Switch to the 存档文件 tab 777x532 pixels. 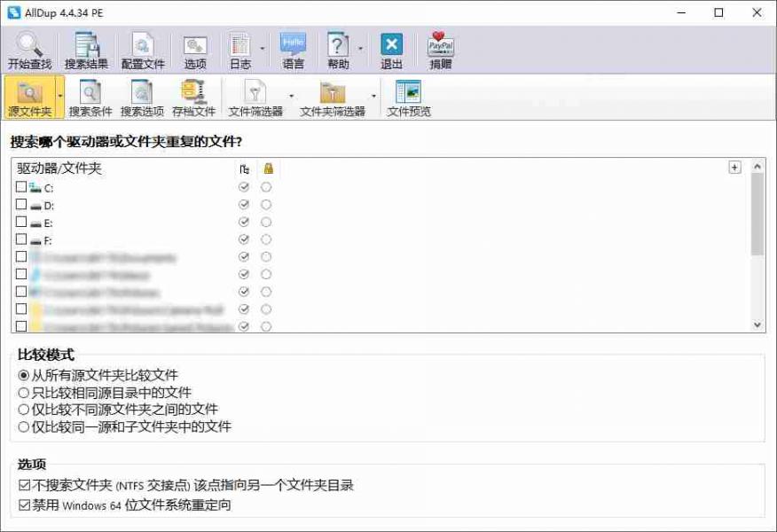coord(193,96)
